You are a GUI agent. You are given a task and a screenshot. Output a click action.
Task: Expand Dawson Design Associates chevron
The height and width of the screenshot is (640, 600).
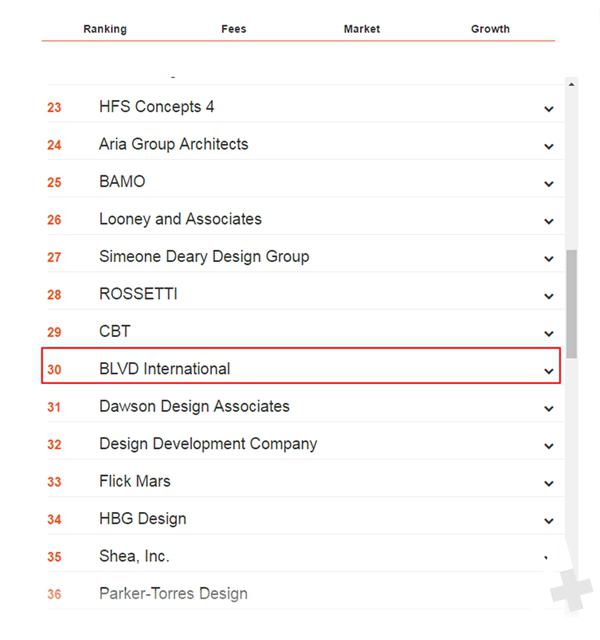point(549,409)
